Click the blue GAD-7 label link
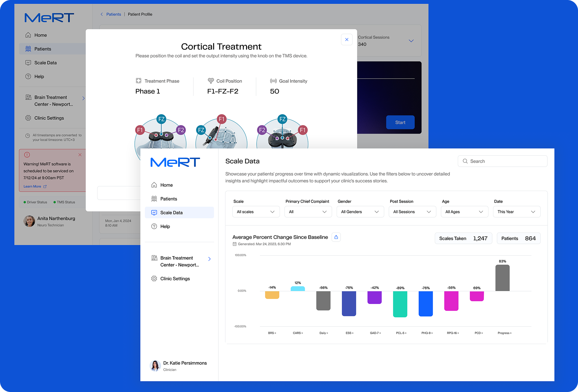 (375, 333)
